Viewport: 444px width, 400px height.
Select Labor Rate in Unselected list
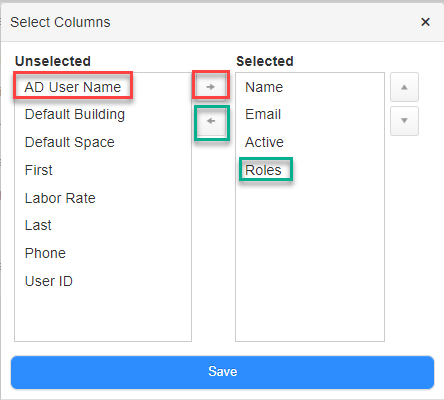pyautogui.click(x=60, y=198)
